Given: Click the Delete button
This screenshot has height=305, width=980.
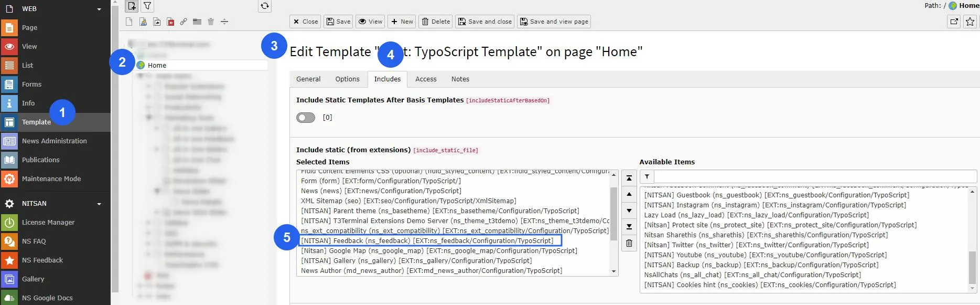Looking at the screenshot, I should click(436, 22).
